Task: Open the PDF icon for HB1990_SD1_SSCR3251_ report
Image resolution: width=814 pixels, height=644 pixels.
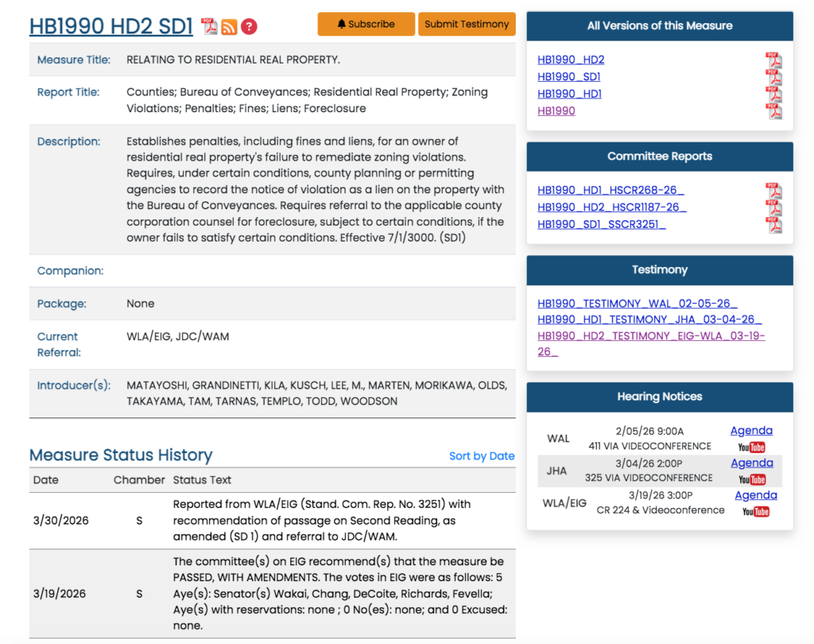Action: click(773, 224)
